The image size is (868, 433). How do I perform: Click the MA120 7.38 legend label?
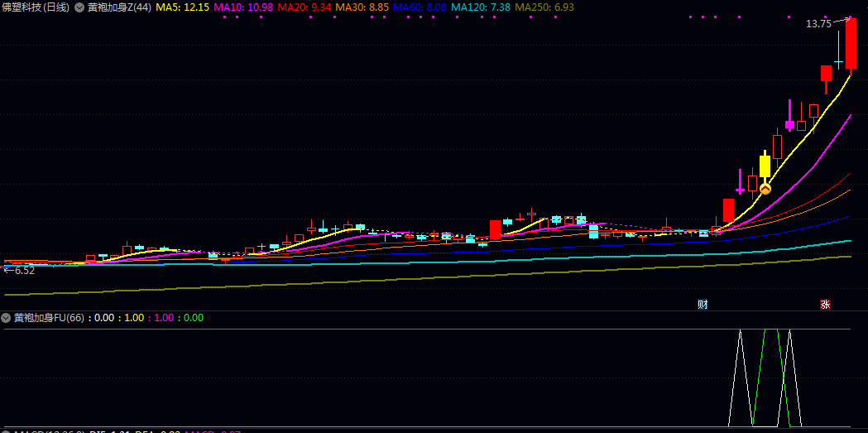(480, 7)
